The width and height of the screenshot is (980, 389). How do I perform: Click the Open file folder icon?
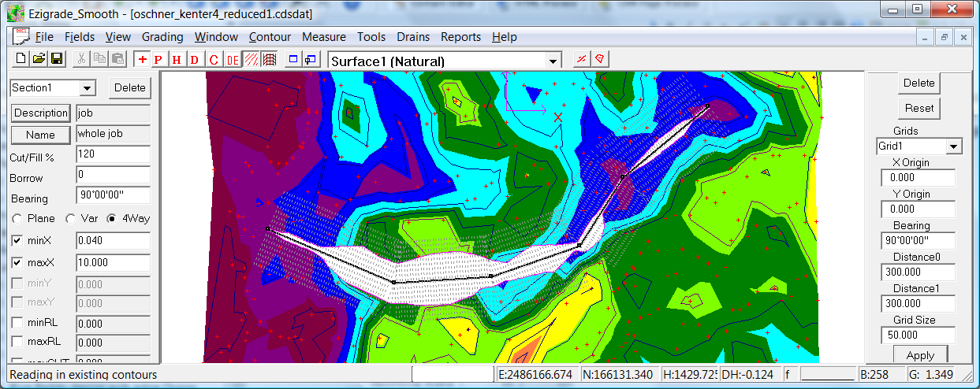pyautogui.click(x=39, y=60)
